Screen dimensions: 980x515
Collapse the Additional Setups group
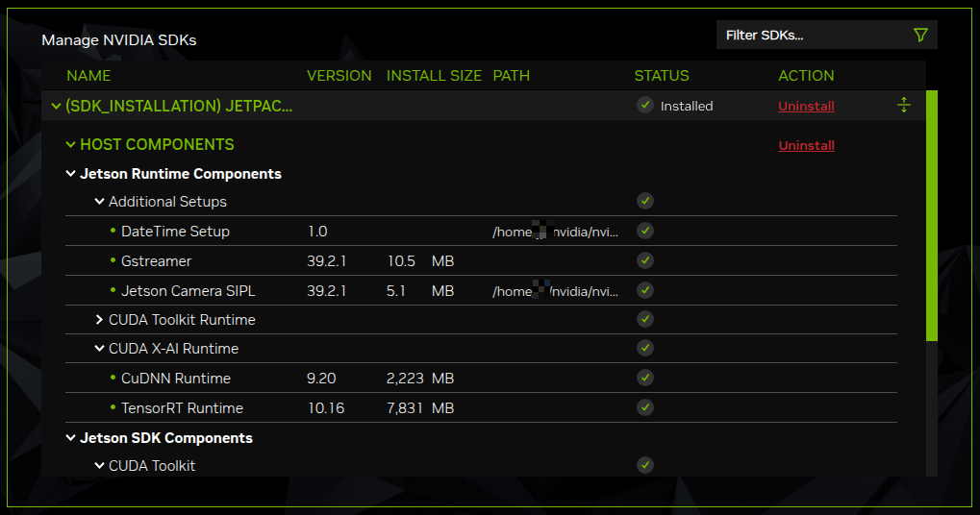coord(99,201)
